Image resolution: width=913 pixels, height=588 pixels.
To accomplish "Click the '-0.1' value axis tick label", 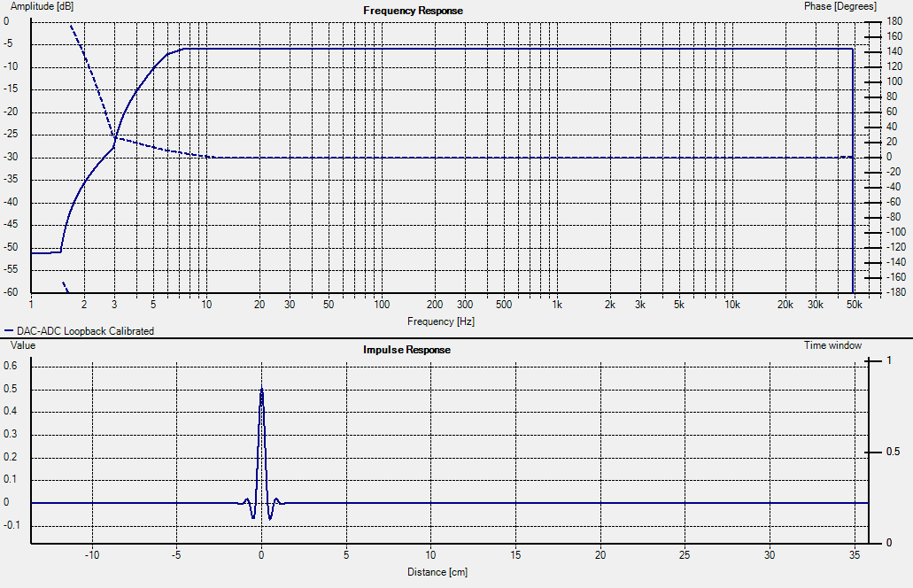I will pos(12,525).
